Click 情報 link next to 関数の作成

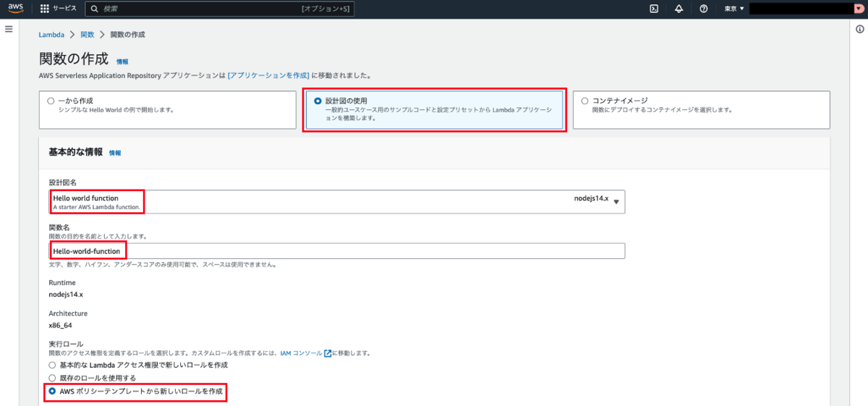click(x=122, y=62)
